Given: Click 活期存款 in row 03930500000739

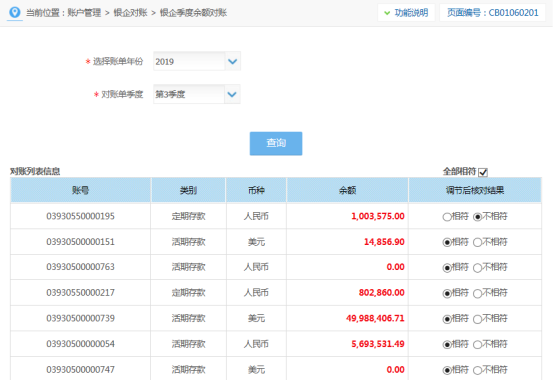Looking at the screenshot, I should click(188, 319).
